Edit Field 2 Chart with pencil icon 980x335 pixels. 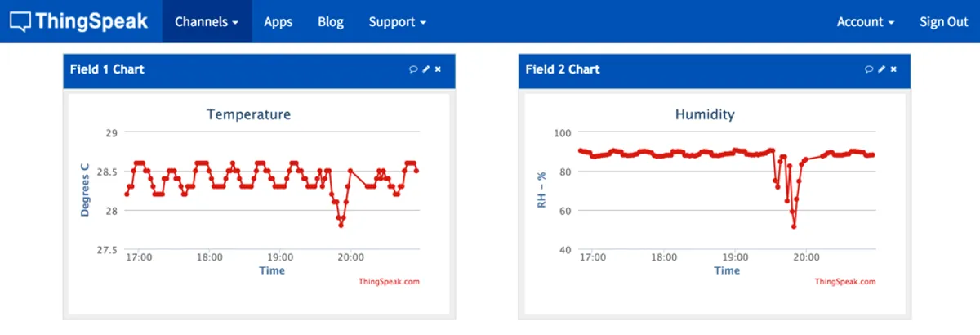[x=881, y=69]
